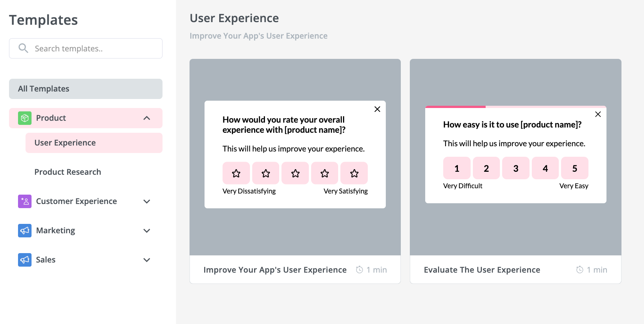Choose rating 1 for Very Difficult
Image resolution: width=644 pixels, height=324 pixels.
coord(457,168)
